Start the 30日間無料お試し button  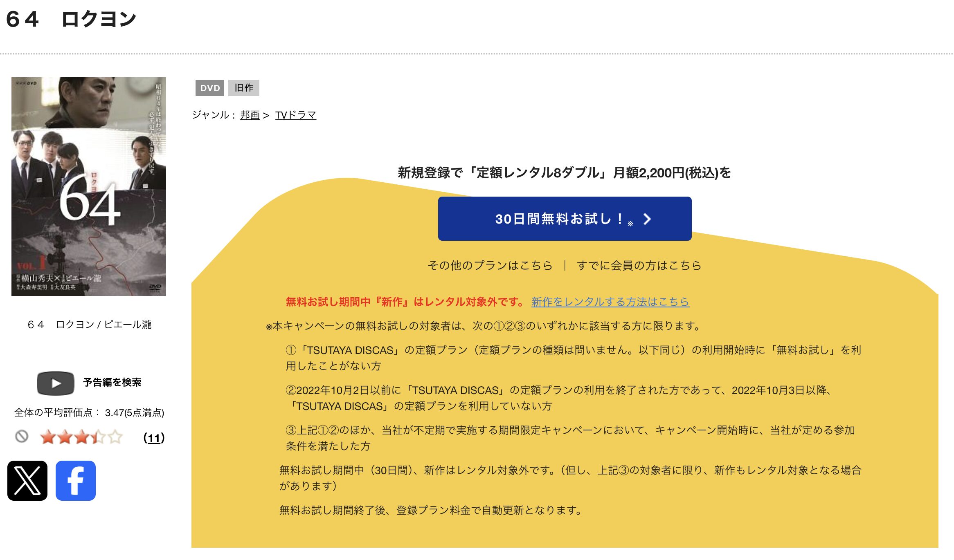pos(565,219)
